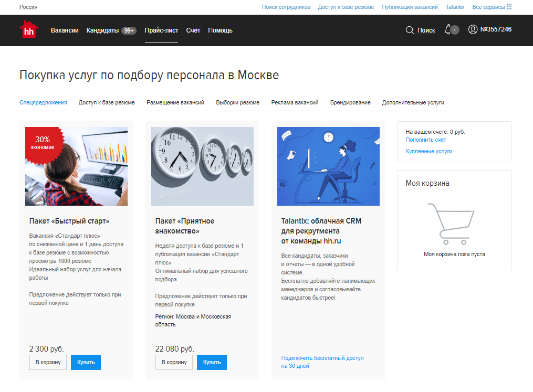Image resolution: width=533 pixels, height=392 pixels.
Task: Open Talantix облачная CRM title
Action: coord(321,231)
